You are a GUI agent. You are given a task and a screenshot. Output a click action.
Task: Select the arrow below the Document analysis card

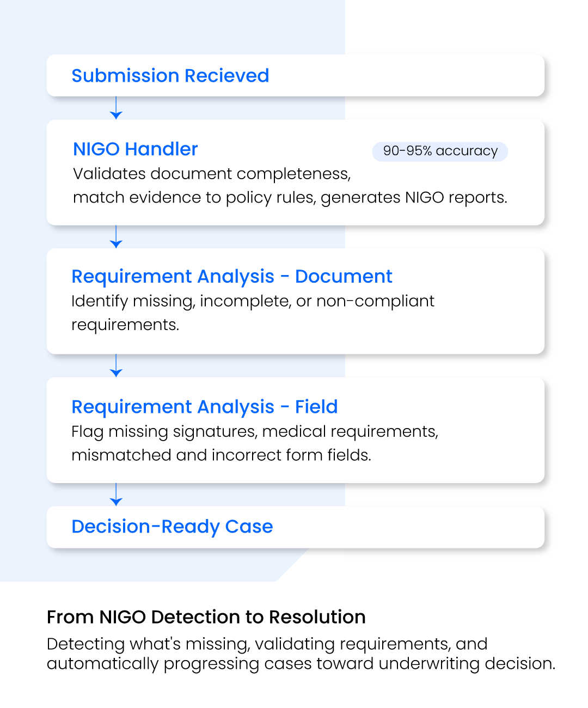[x=116, y=365]
